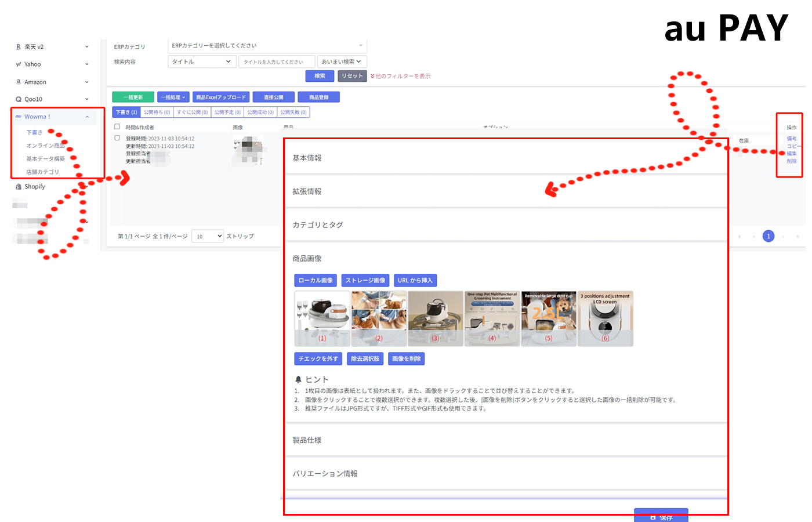
Task: Select product image thumbnail (6) LCD screen
Action: pyautogui.click(x=606, y=319)
